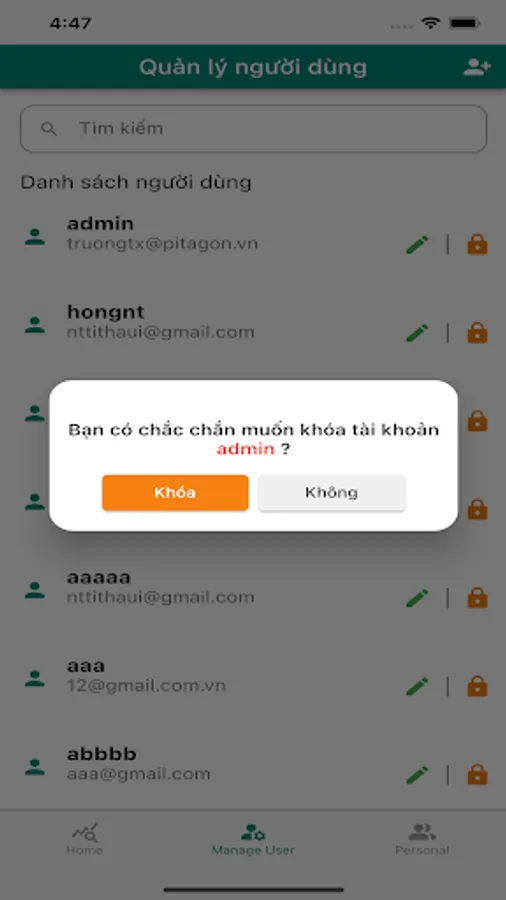Lock the hongnt account padlock
The width and height of the screenshot is (506, 900).
(x=477, y=333)
